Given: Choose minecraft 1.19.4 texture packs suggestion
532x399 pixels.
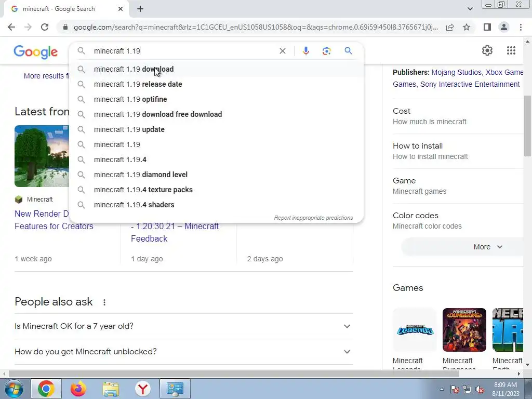Looking at the screenshot, I should (217, 190).
